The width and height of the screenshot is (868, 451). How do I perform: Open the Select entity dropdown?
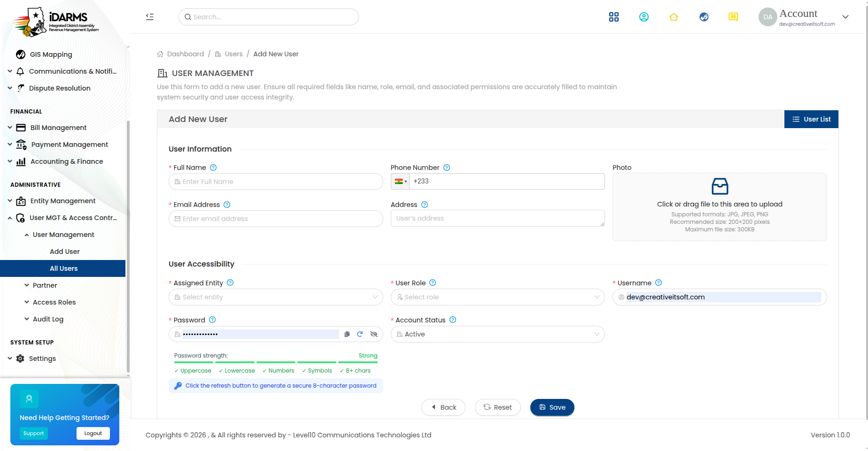pos(276,297)
